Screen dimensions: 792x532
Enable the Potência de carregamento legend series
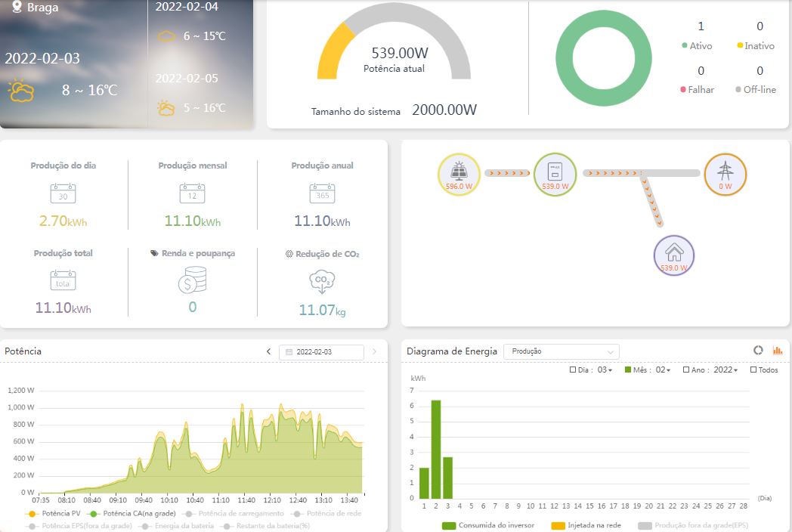click(x=233, y=513)
